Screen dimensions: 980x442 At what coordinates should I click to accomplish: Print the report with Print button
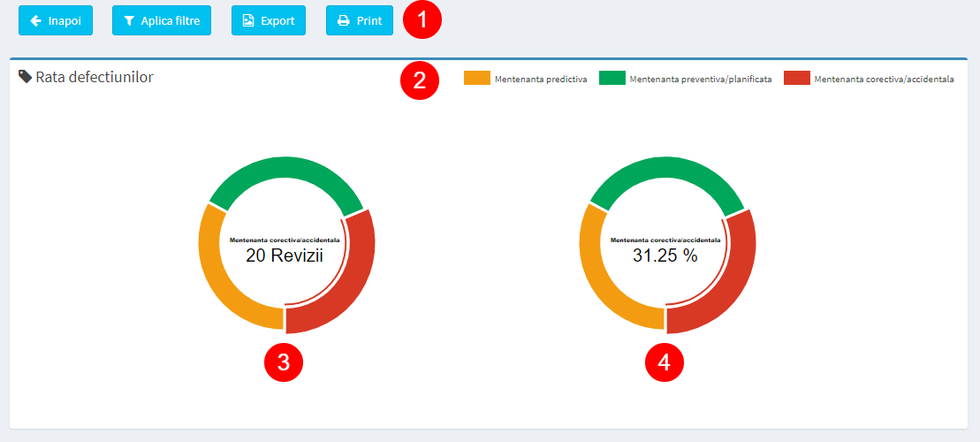coord(360,20)
